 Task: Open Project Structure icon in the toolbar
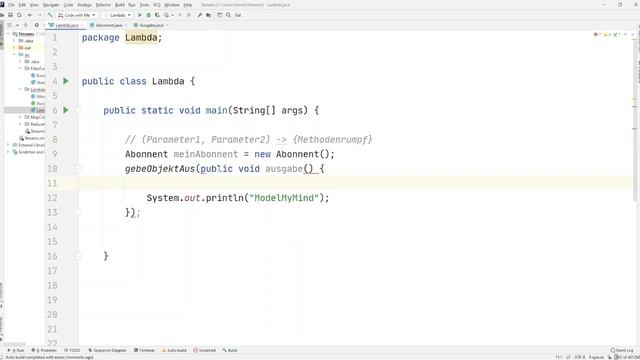pos(209,15)
